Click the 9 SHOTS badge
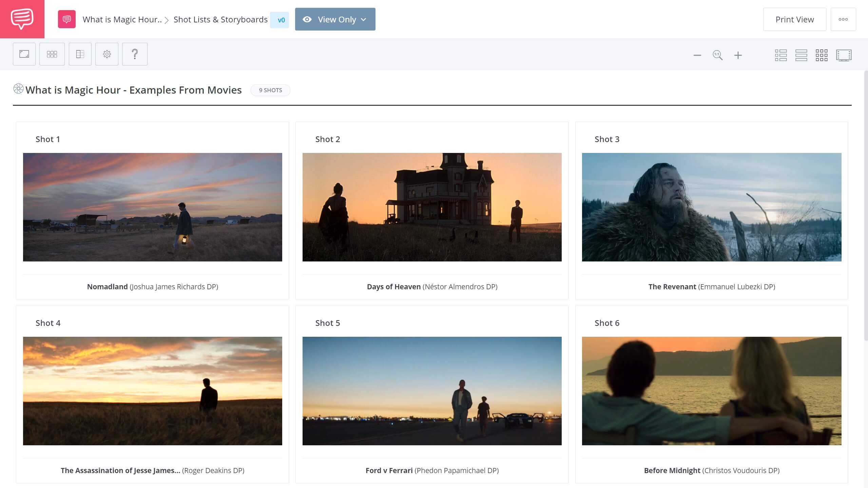The image size is (868, 488). pyautogui.click(x=270, y=90)
